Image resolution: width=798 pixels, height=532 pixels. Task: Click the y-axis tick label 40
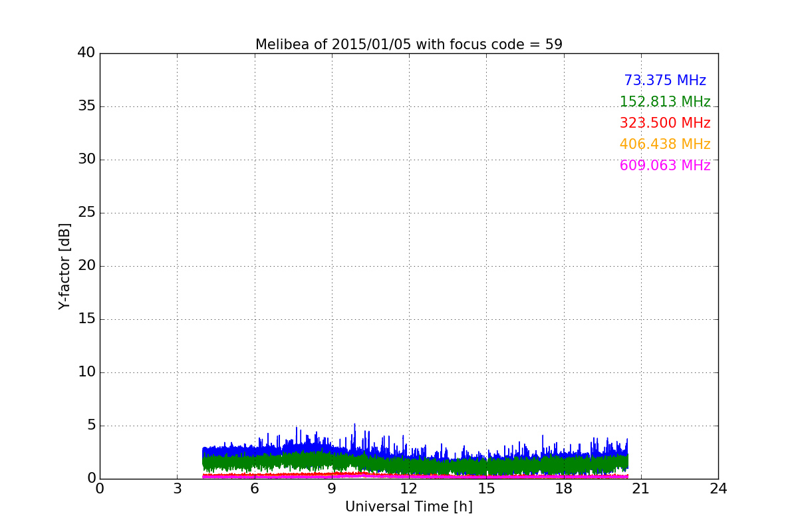pyautogui.click(x=86, y=53)
